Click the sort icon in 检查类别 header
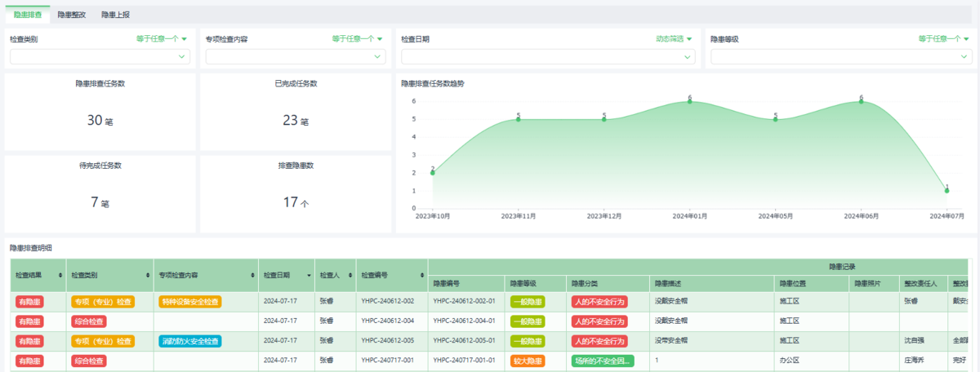The width and height of the screenshot is (980, 372). 148,276
